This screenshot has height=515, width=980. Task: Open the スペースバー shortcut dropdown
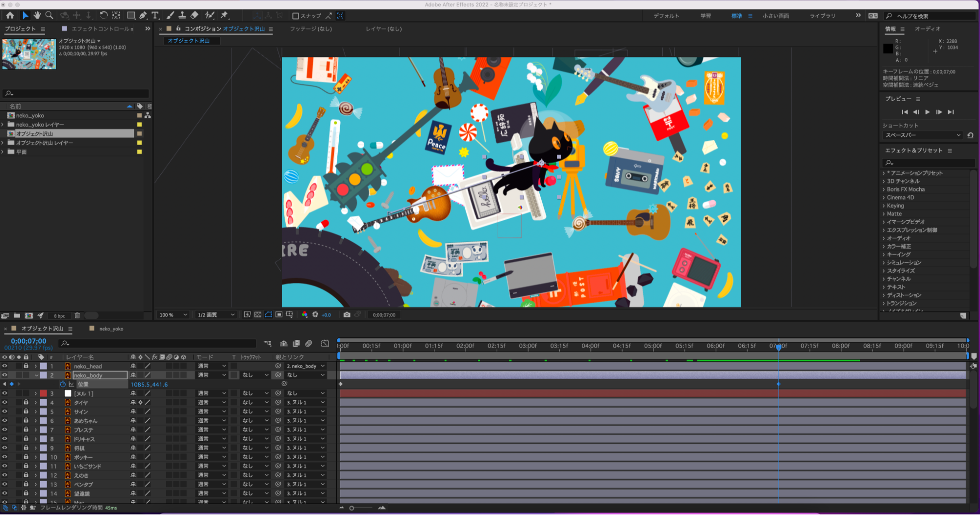(x=923, y=135)
